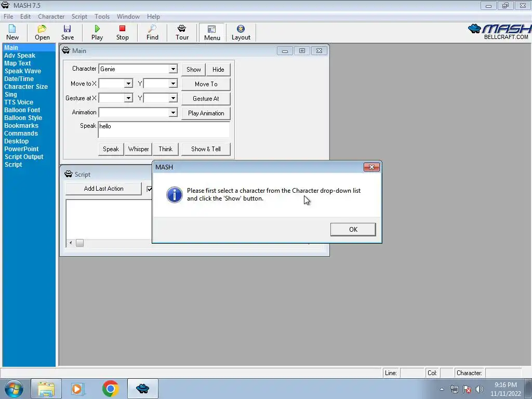Open the Edit menu

(x=25, y=16)
